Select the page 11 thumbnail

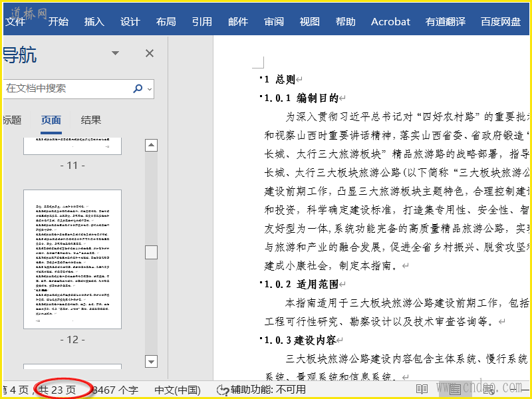(x=72, y=146)
